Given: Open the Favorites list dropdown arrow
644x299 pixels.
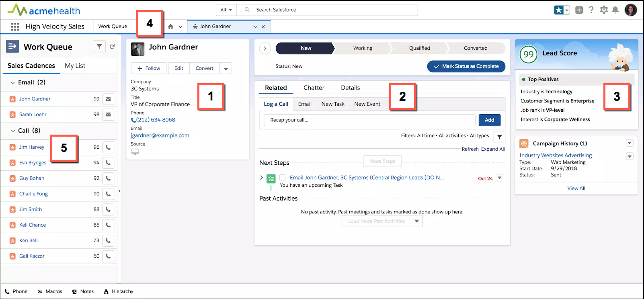Looking at the screenshot, I should [567, 10].
